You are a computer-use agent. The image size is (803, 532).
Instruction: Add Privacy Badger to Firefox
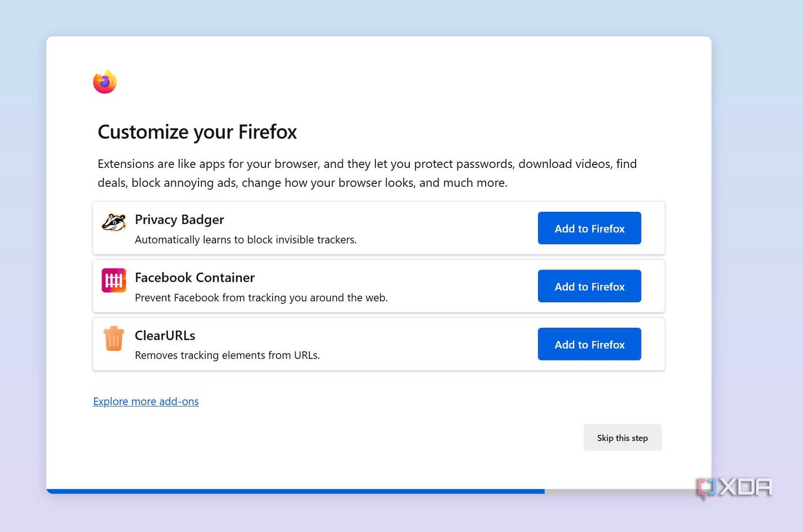pyautogui.click(x=589, y=228)
